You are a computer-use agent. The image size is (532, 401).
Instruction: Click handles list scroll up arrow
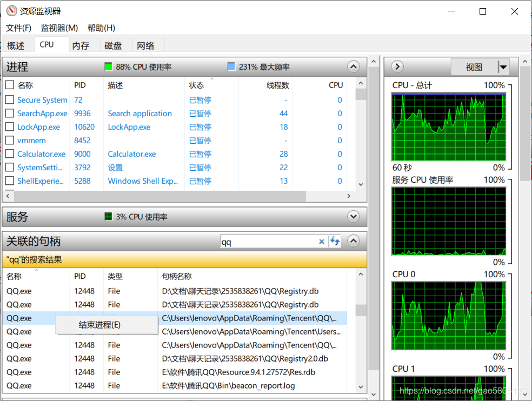361,274
